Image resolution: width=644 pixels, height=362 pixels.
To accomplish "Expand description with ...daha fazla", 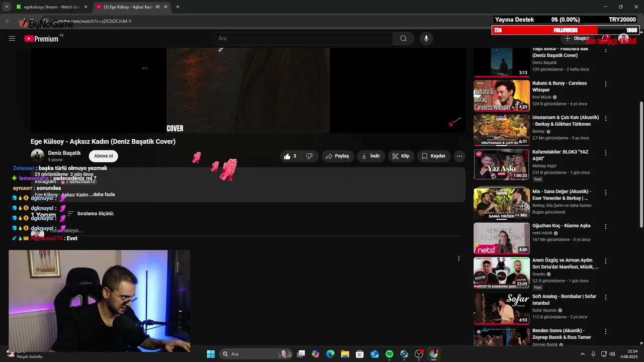I will click(x=102, y=195).
